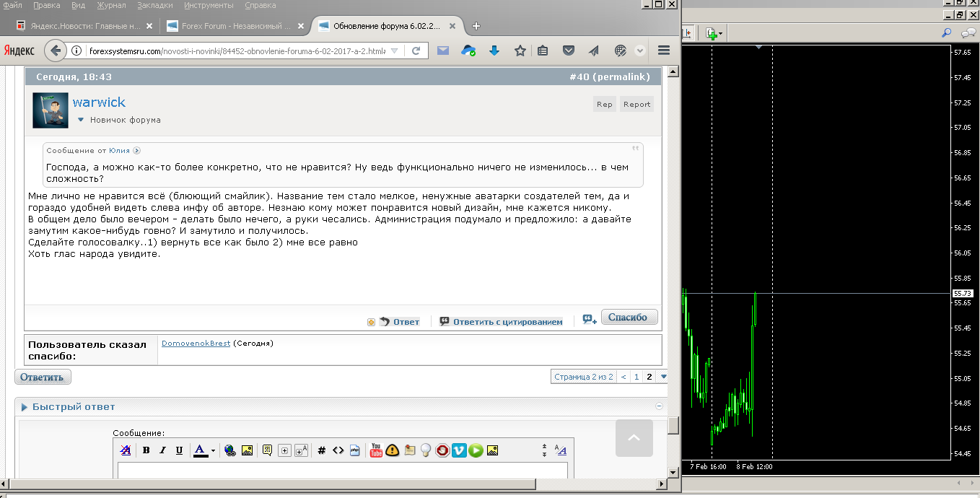
Task: Collapse the Быстрый ответ section
Action: click(x=658, y=406)
